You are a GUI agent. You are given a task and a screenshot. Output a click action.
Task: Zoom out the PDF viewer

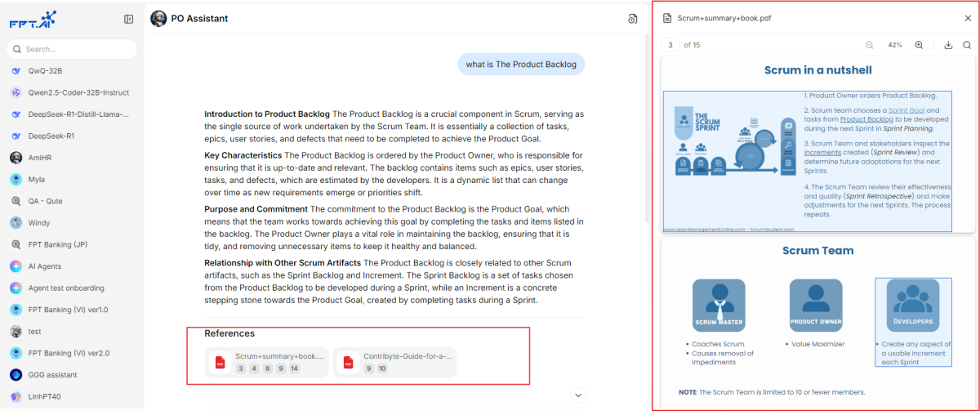click(x=869, y=45)
